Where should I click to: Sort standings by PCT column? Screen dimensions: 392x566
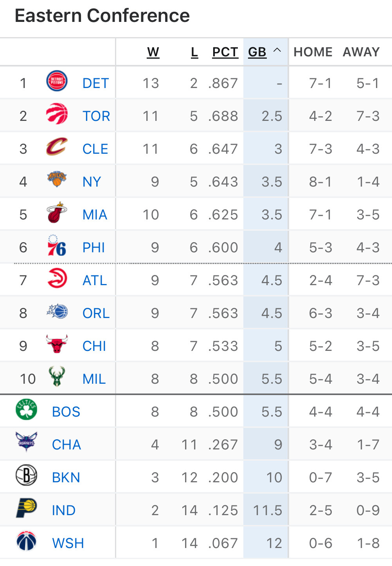[x=225, y=52]
